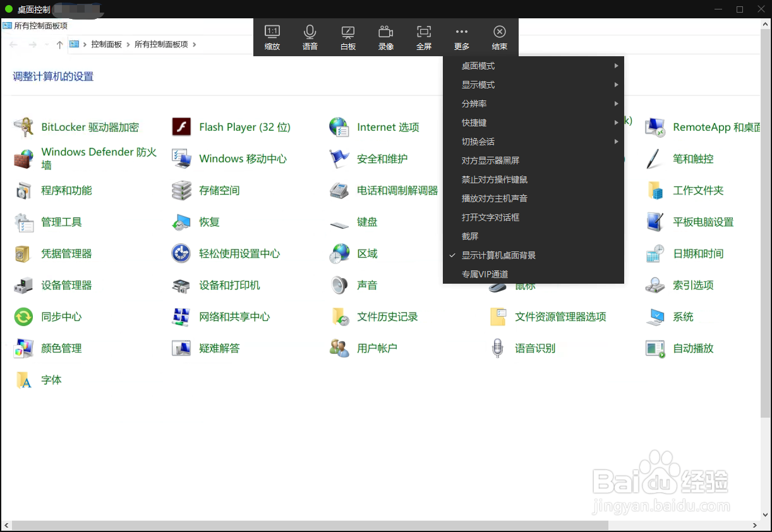Open 区域 globe clock icon
Screen dimensions: 772x532
tap(339, 253)
